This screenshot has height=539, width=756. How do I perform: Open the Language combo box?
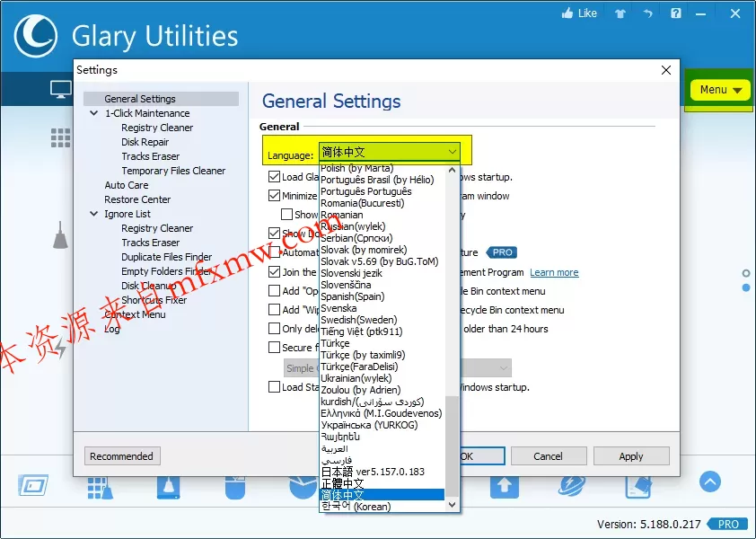click(389, 152)
